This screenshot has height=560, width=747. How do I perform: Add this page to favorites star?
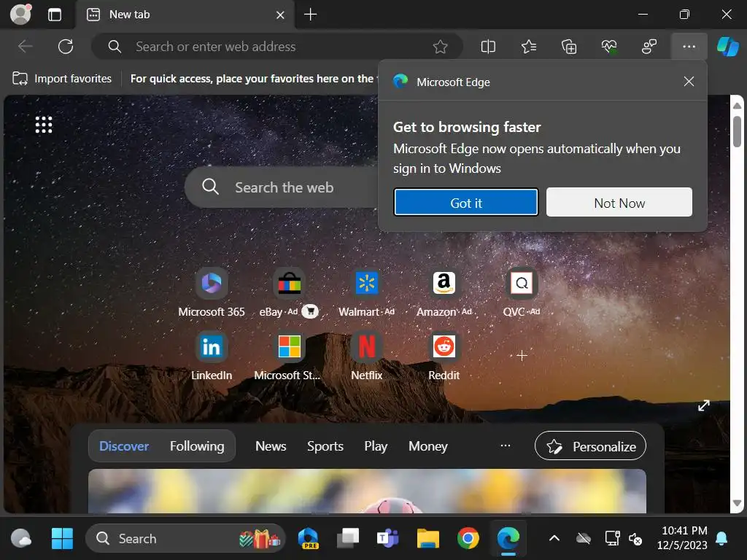coord(440,47)
